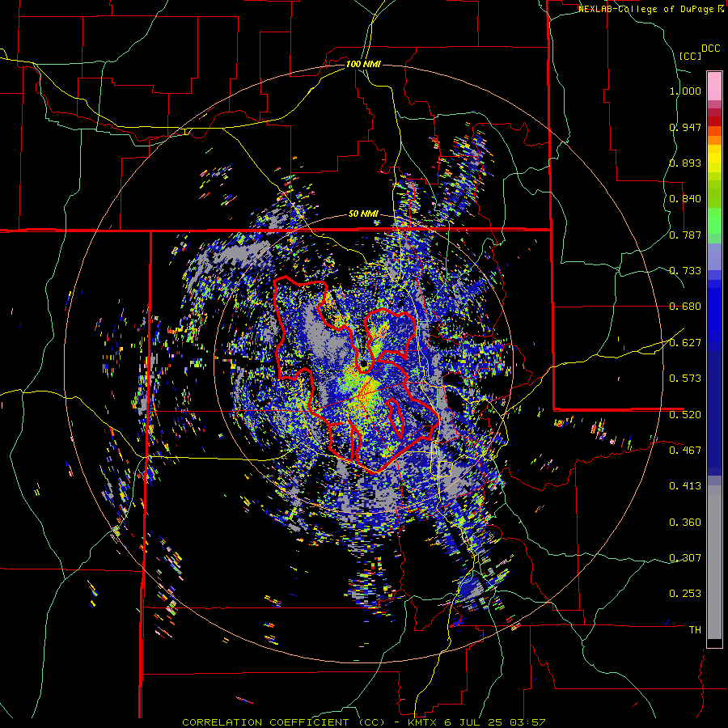Click the CORRELATION COEFFICIENT (CC) caption text
The height and width of the screenshot is (728, 728).
[284, 722]
